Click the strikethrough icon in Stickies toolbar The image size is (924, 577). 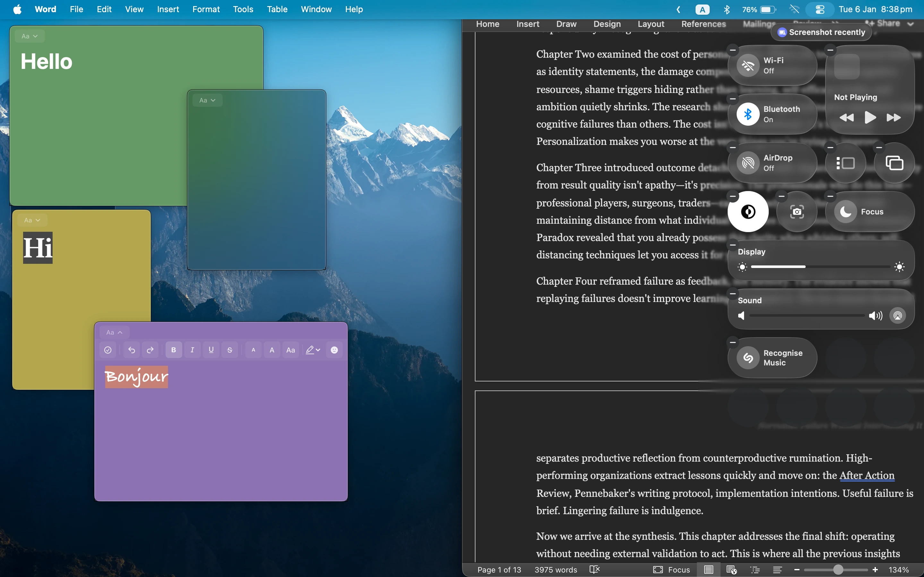(x=230, y=349)
